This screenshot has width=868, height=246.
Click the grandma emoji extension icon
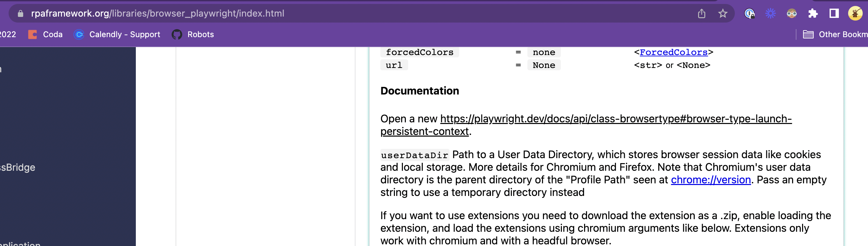point(791,14)
